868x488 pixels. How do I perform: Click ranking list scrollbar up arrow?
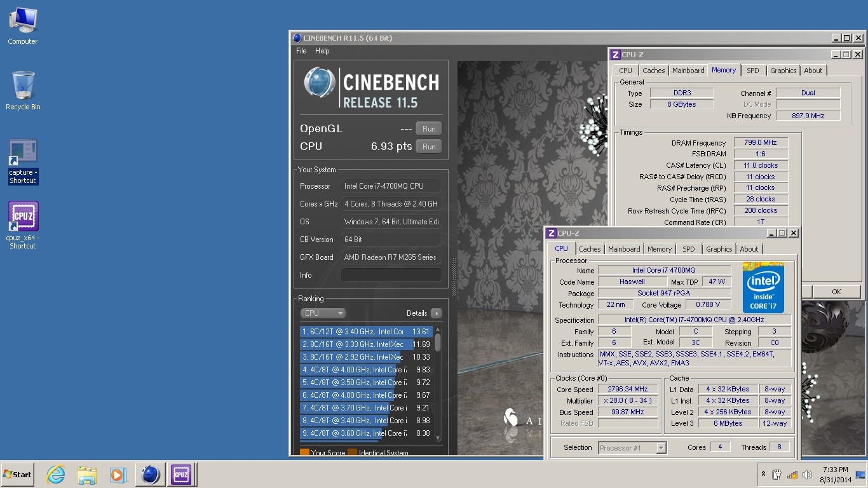point(437,330)
